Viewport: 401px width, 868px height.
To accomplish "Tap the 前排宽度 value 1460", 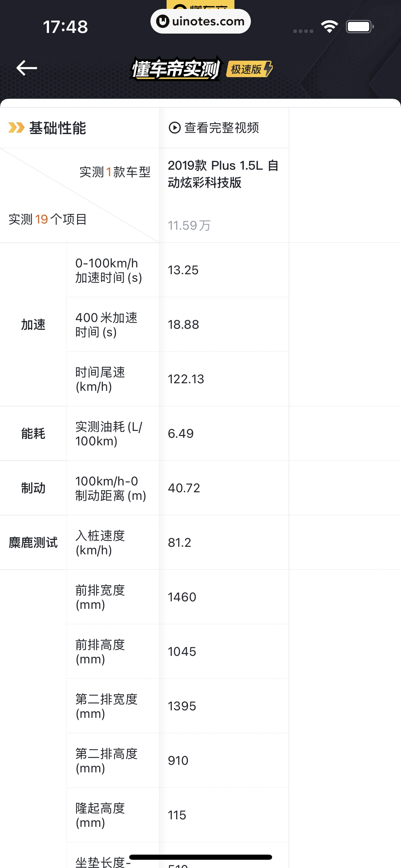I will [x=182, y=597].
